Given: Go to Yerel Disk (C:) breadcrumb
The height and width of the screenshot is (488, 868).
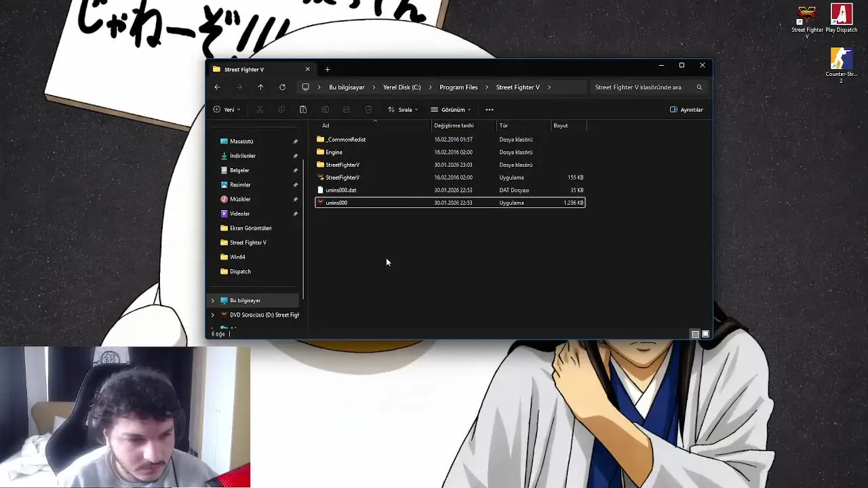Looking at the screenshot, I should pos(401,87).
